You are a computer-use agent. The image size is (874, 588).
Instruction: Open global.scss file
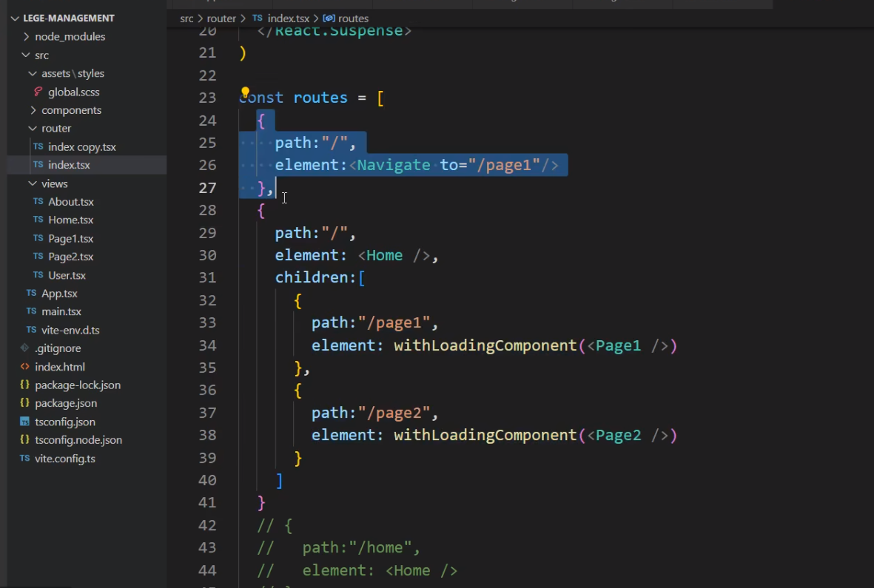click(x=73, y=92)
